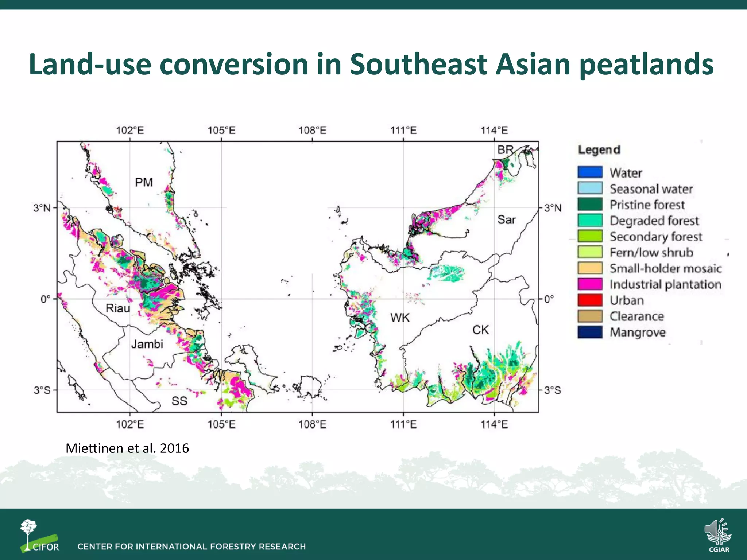This screenshot has height=560, width=747.
Task: Select the Water legend color swatch
Action: (590, 172)
